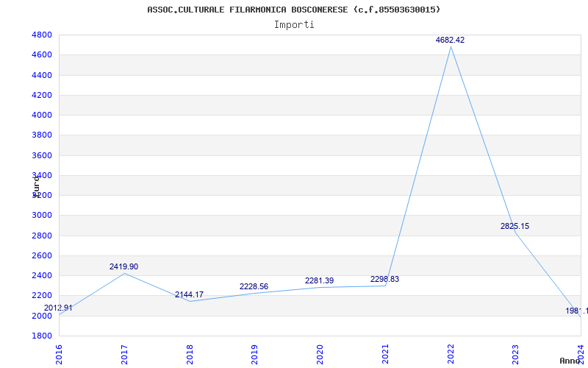Click the 2022 x-axis year label
The width and height of the screenshot is (588, 368).
tap(451, 355)
